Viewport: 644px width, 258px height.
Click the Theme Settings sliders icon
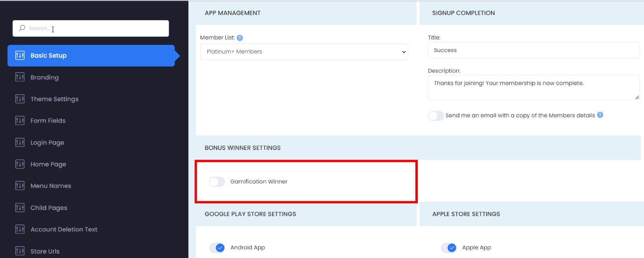coord(20,99)
